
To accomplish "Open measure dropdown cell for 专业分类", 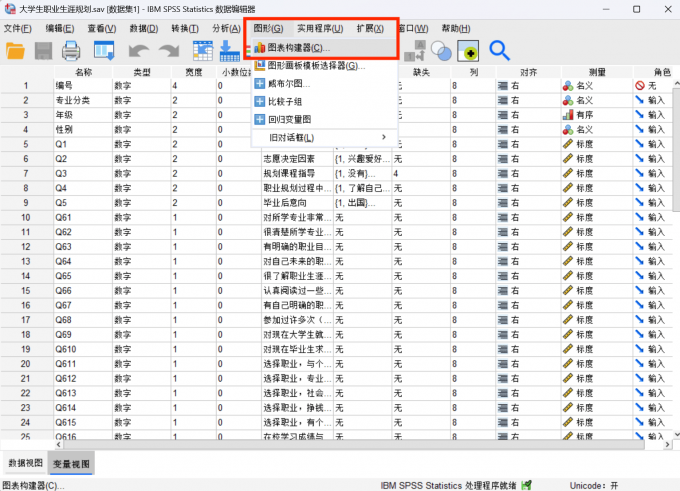I will [597, 100].
